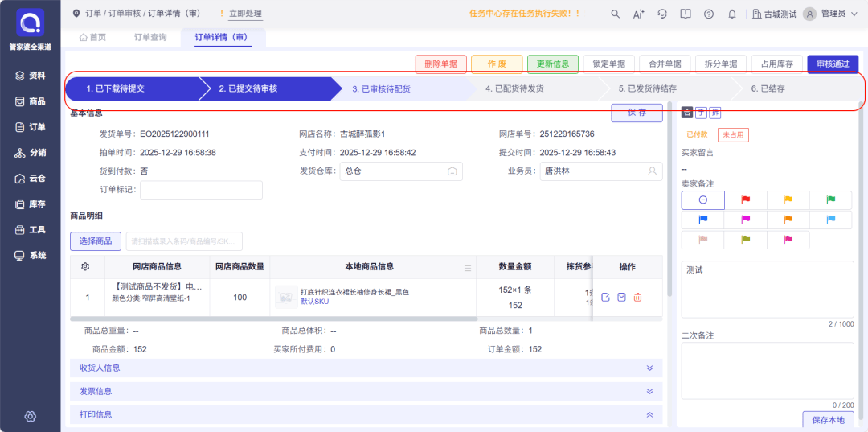Click the 订单标记 input field
This screenshot has height=432, width=868.
(x=201, y=190)
